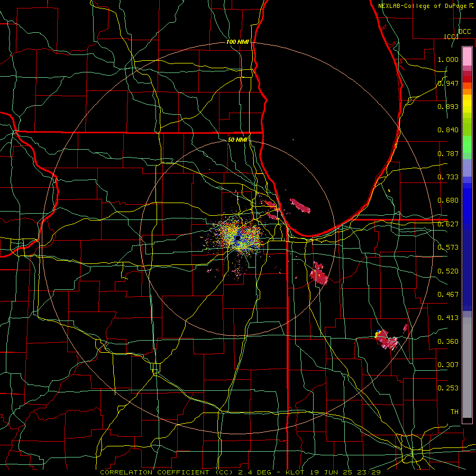Select the 0.627 scale value
Screen dimensions: 476x476
tap(448, 224)
